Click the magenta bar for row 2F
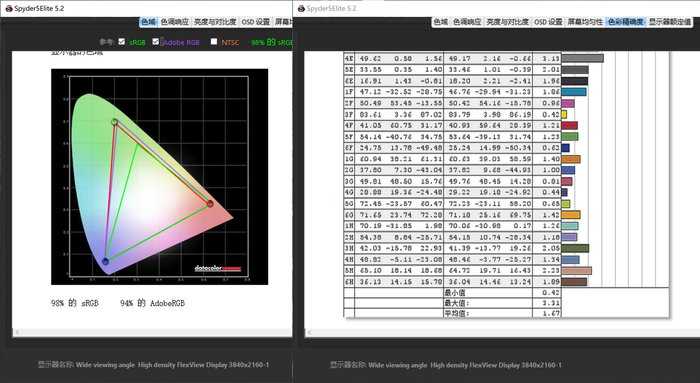This screenshot has height=383, width=700. (x=568, y=104)
